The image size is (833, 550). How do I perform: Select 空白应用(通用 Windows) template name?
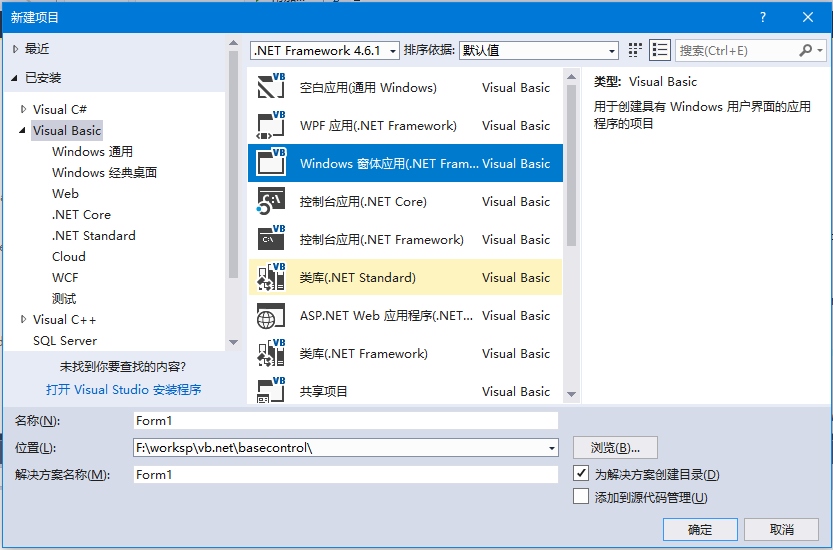tap(368, 87)
